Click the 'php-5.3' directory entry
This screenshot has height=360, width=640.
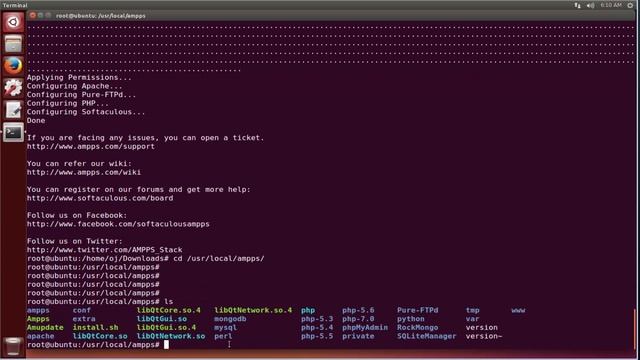click(x=317, y=319)
